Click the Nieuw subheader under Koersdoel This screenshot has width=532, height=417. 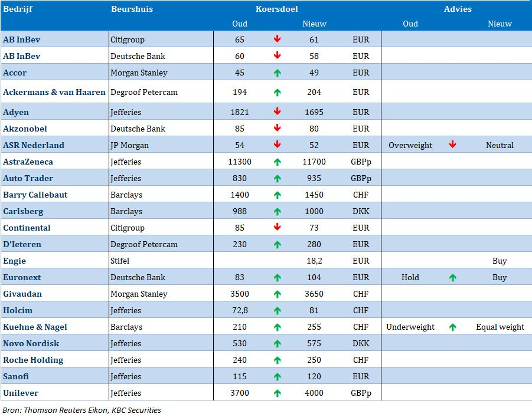coord(314,24)
